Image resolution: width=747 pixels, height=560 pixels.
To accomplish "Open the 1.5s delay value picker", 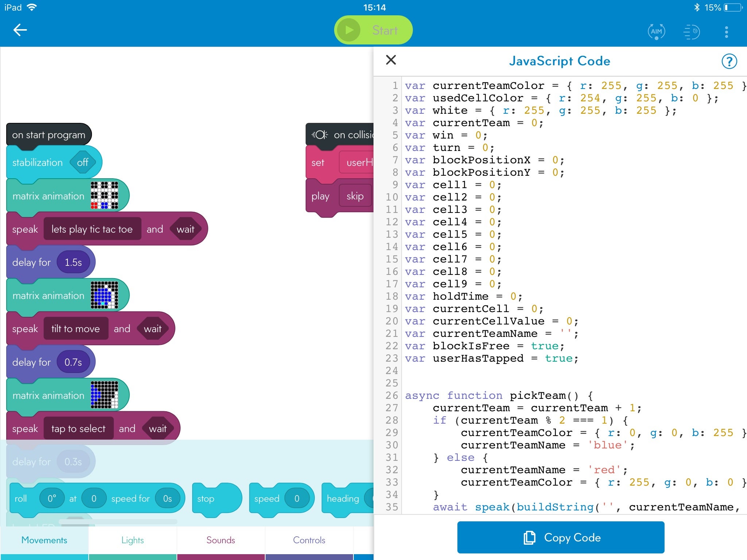I will coord(73,262).
